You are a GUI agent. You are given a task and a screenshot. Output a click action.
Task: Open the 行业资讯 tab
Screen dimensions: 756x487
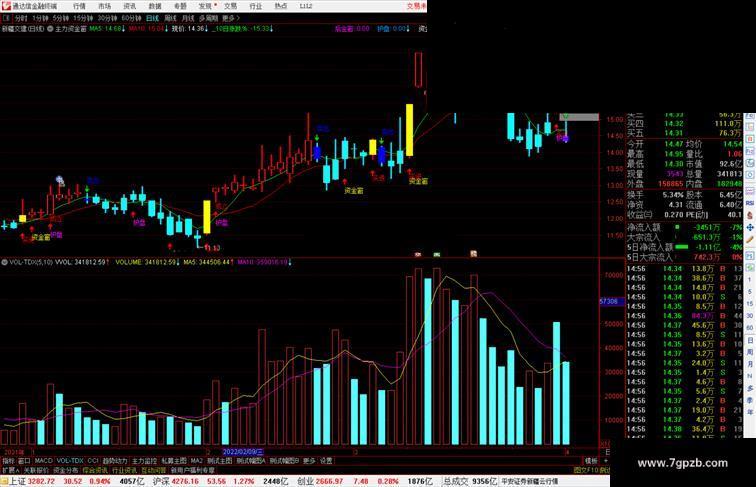click(124, 470)
